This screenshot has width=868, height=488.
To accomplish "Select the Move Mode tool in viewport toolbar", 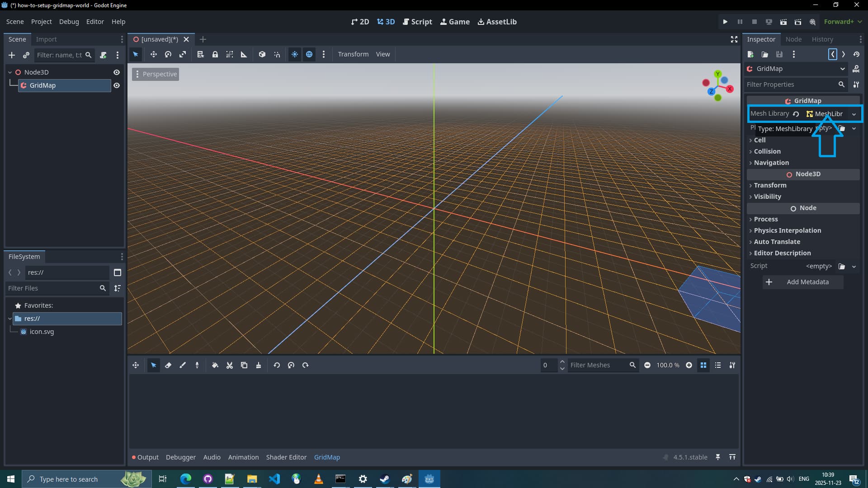I will click(154, 54).
